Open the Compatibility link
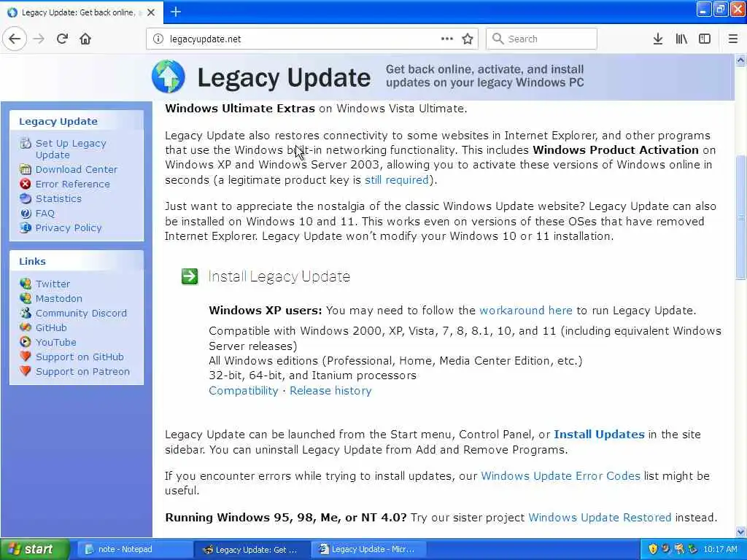The width and height of the screenshot is (747, 560). click(244, 391)
